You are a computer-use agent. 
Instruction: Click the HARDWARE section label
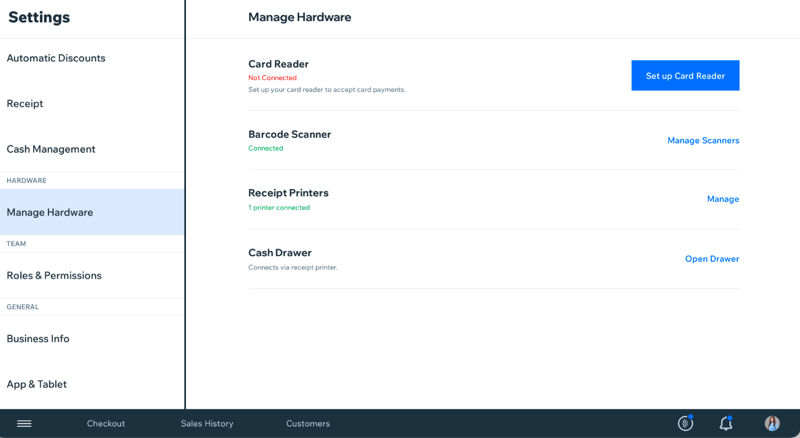tap(27, 180)
